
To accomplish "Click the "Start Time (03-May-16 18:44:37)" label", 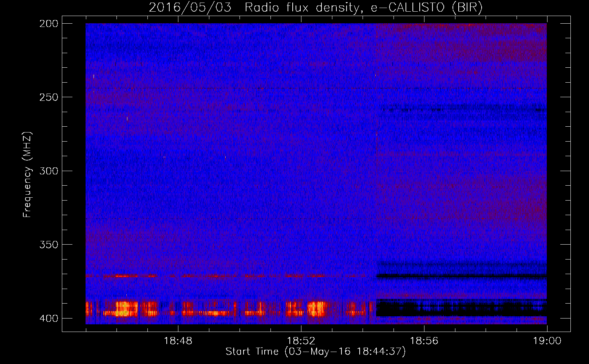I will tap(316, 352).
